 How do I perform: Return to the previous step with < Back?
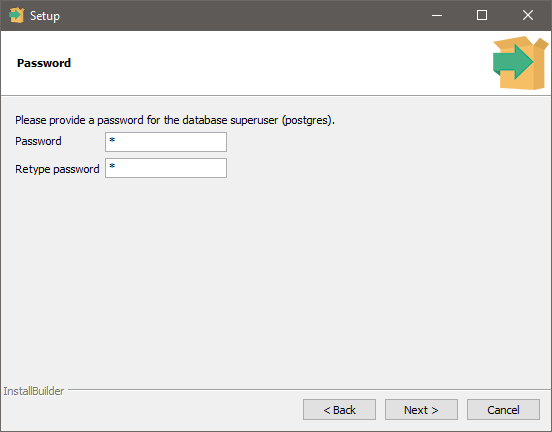[339, 409]
